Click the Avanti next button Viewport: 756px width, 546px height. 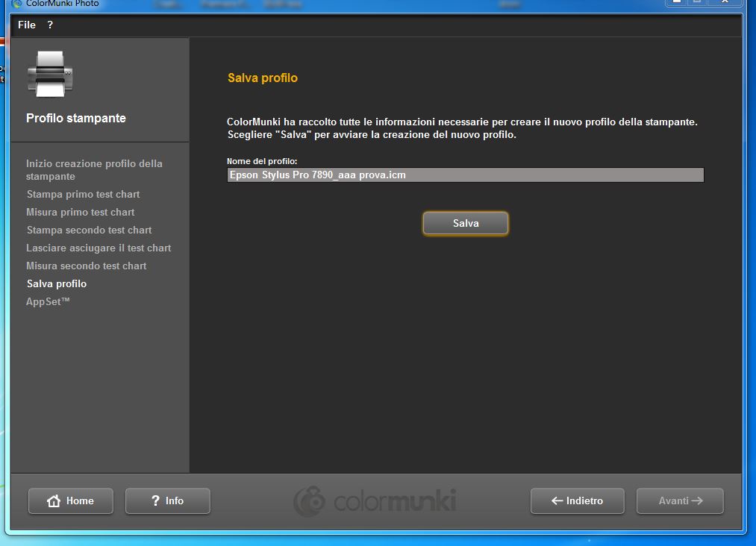point(680,501)
